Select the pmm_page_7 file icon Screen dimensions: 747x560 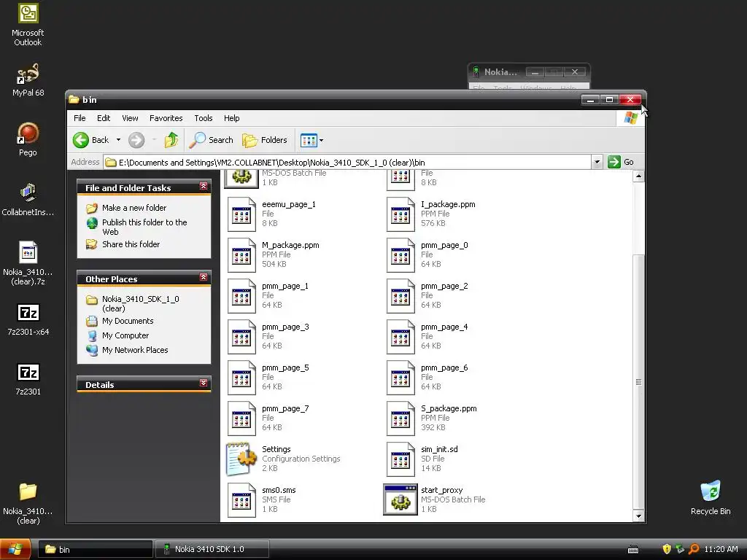point(241,419)
